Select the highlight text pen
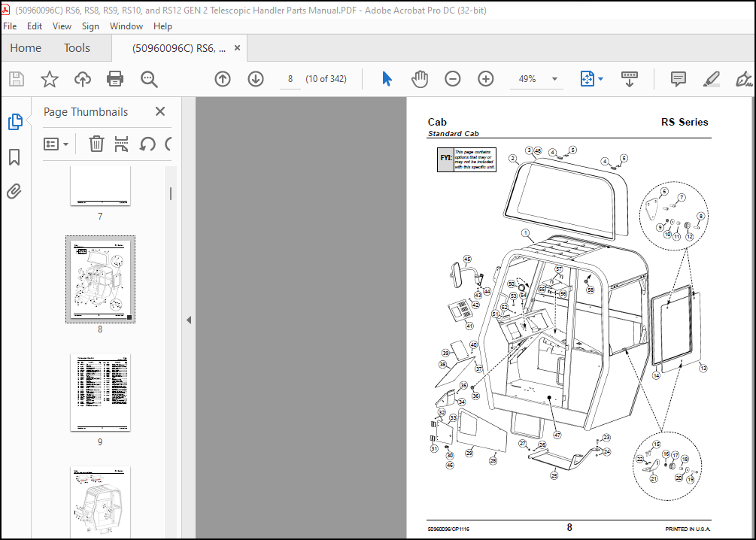 [711, 79]
